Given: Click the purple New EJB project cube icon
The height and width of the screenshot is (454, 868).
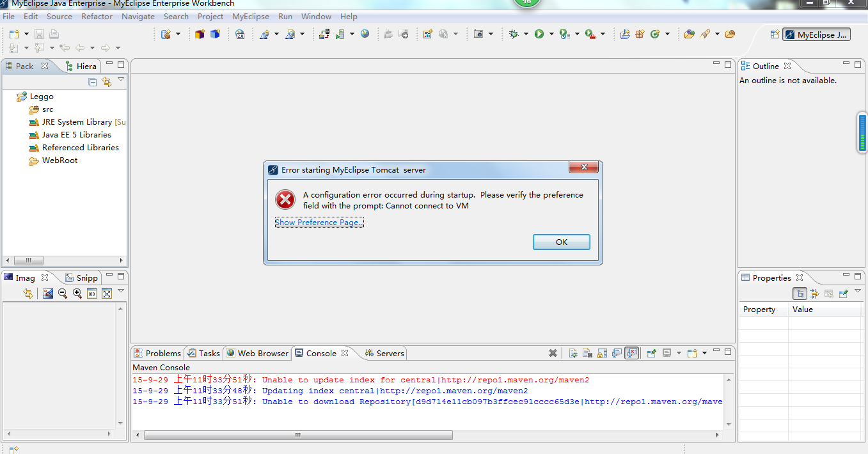Looking at the screenshot, I should 200,34.
